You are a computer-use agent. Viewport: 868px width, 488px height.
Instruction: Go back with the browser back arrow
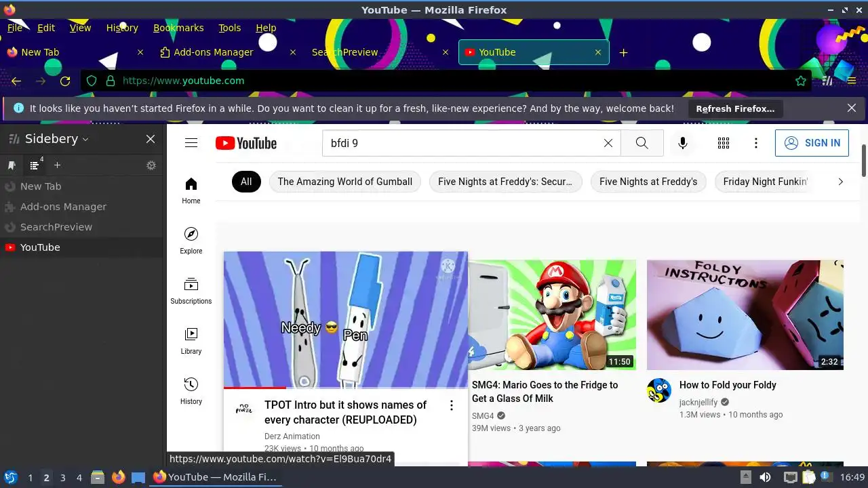coord(16,81)
